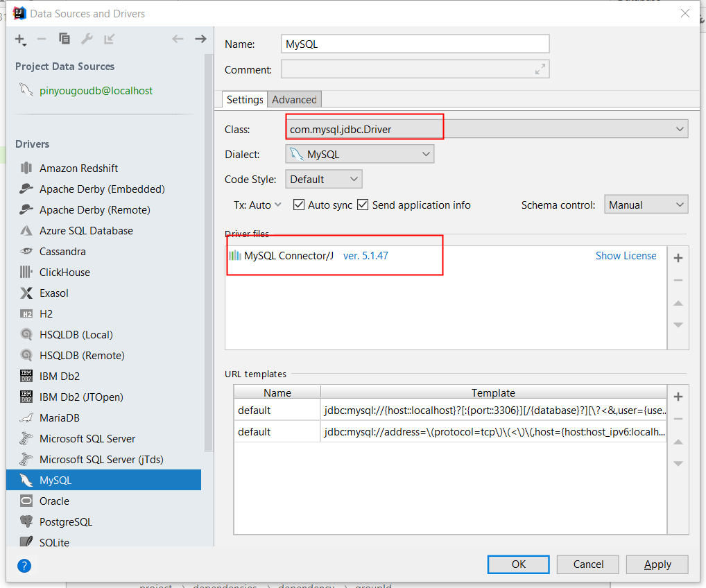Click the Cancel button
The width and height of the screenshot is (706, 588).
[588, 564]
